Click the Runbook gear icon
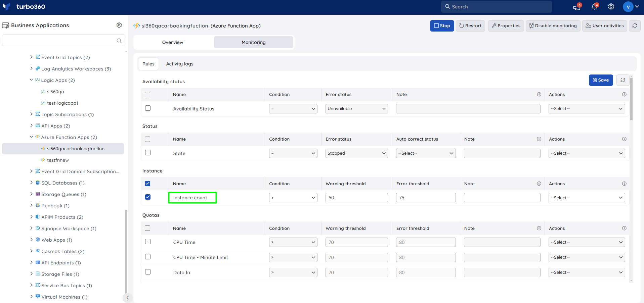 click(38, 205)
